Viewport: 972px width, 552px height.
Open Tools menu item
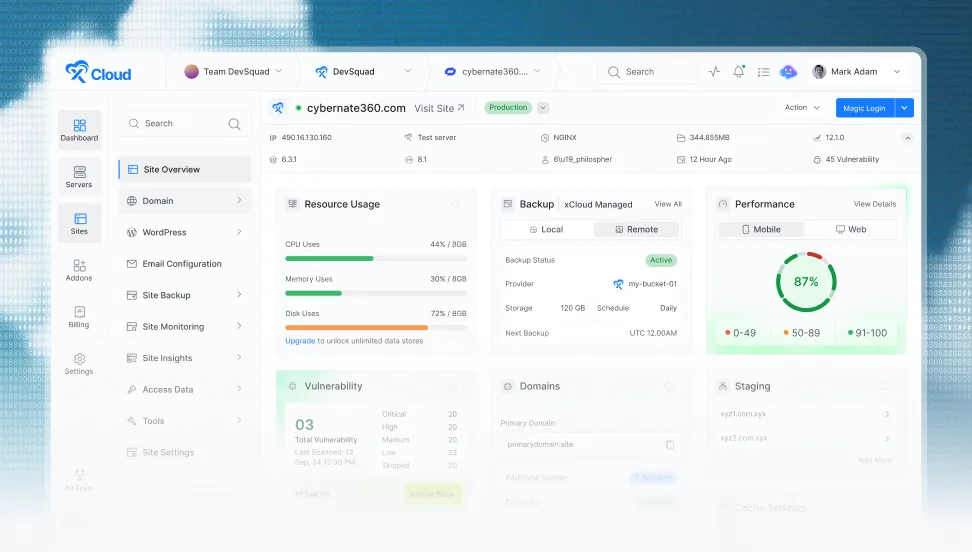185,421
